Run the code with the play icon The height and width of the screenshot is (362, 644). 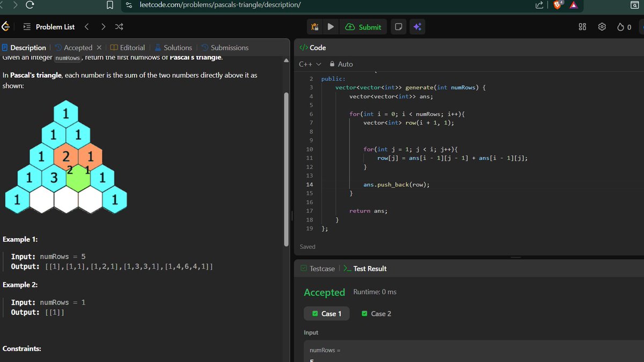click(x=331, y=26)
